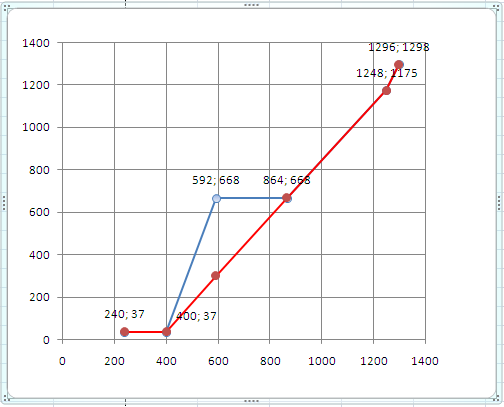Click the data label "1296; 1298"
This screenshot has height=407, width=504.
click(x=399, y=47)
